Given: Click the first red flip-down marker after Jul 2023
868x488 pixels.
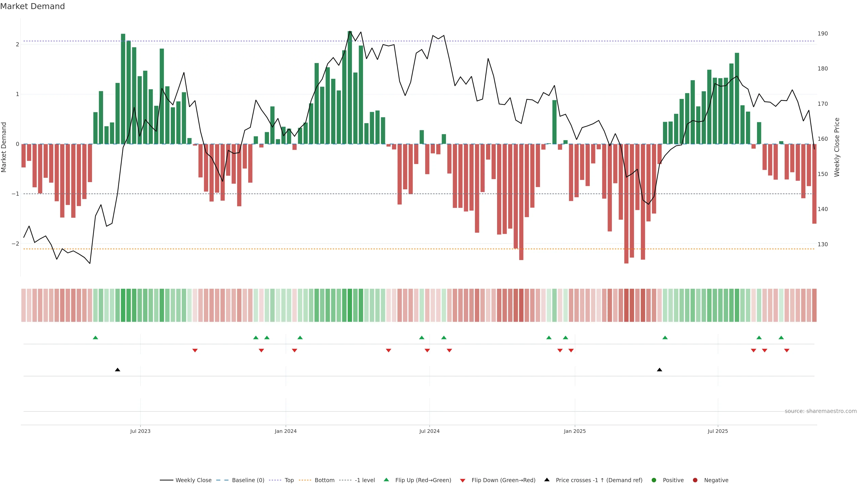Looking at the screenshot, I should click(195, 351).
